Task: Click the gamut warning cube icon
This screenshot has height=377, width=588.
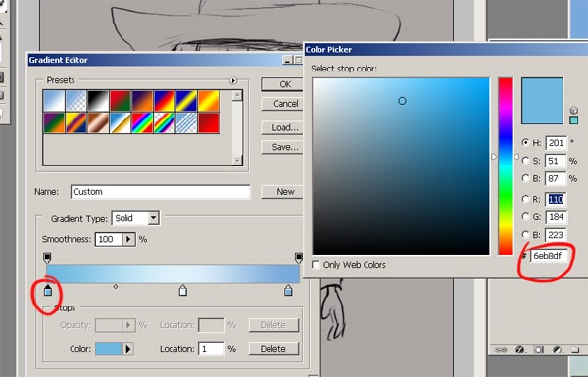Action: [x=573, y=110]
